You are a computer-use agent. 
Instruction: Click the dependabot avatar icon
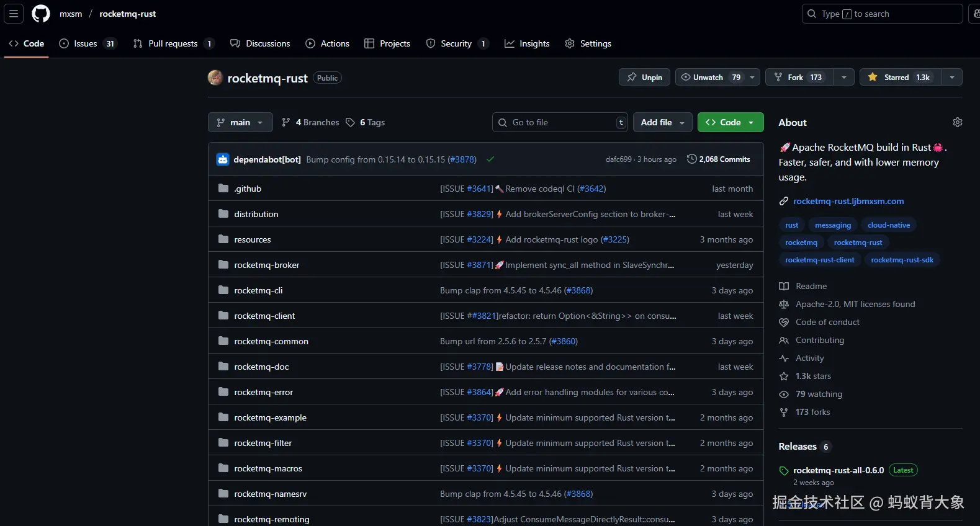tap(223, 159)
